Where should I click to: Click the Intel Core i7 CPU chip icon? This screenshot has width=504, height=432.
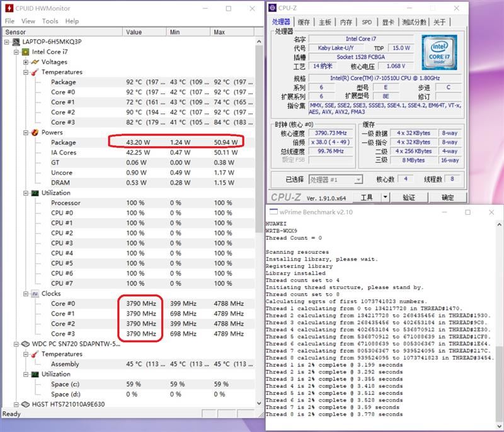click(x=25, y=52)
